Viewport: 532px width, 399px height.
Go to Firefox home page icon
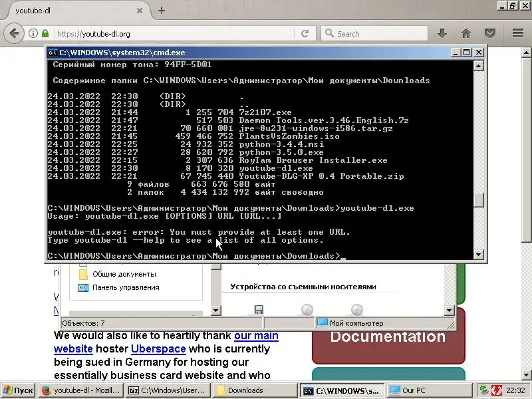click(466, 33)
